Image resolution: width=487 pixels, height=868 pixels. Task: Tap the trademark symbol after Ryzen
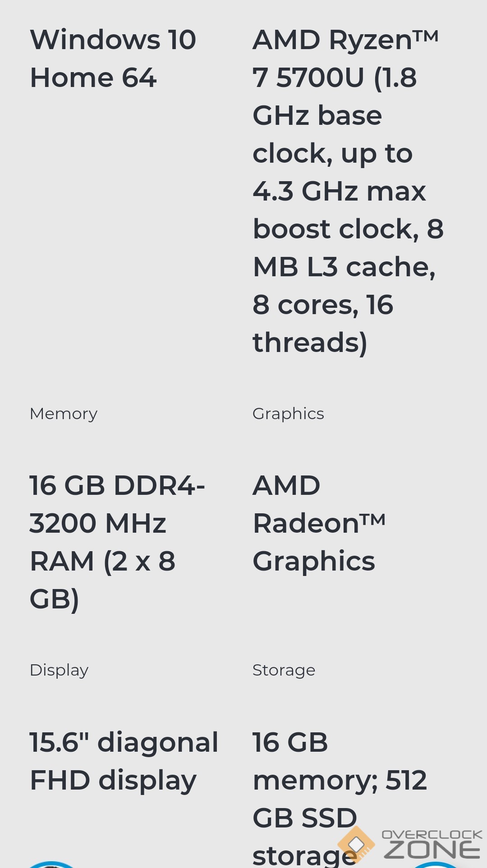(425, 35)
